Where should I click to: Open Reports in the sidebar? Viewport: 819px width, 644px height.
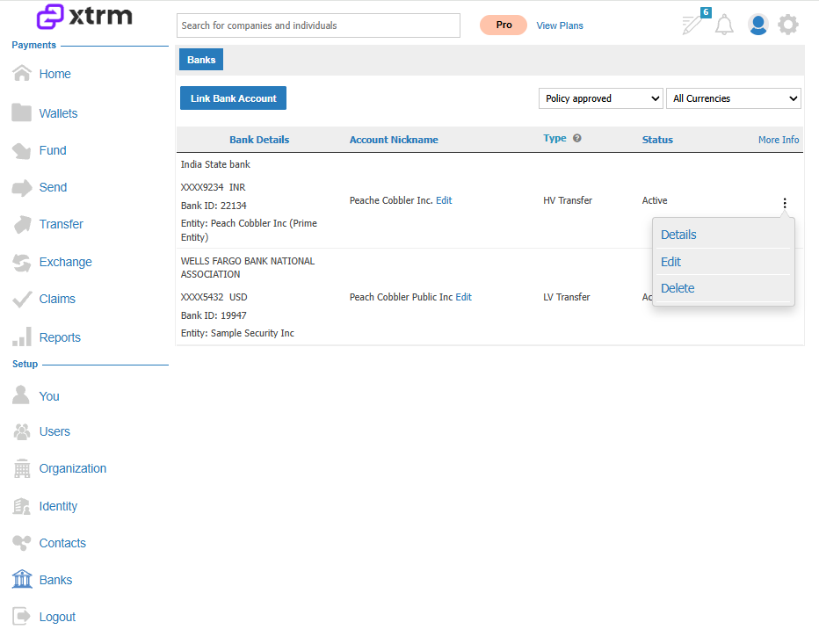pyautogui.click(x=60, y=338)
